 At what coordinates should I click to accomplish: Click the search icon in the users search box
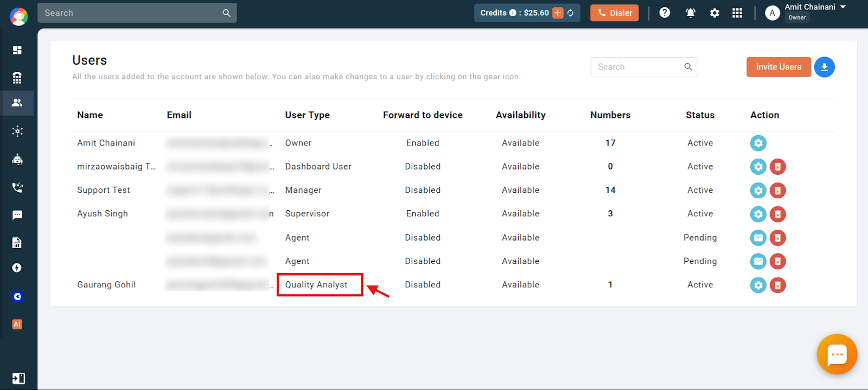[688, 67]
